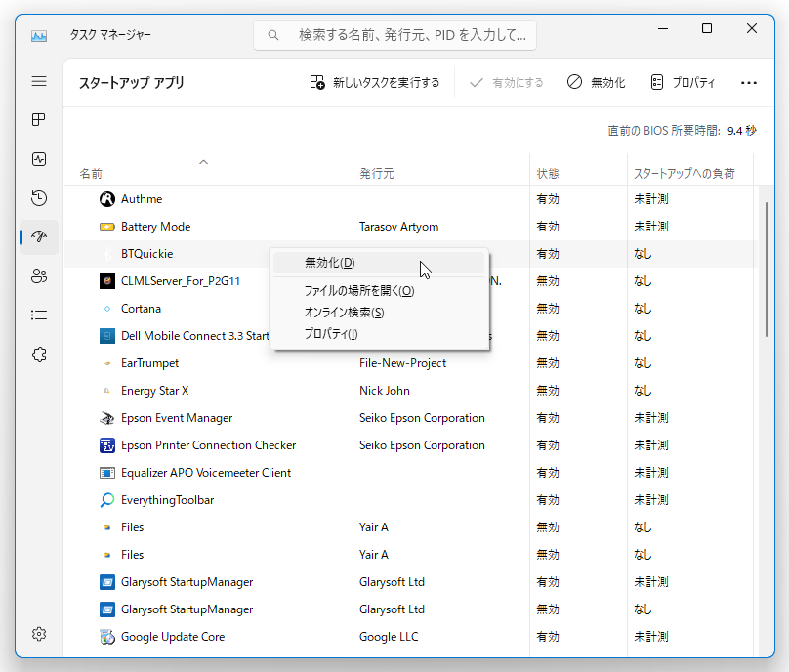This screenshot has height=672, width=789.
Task: Select the Cortana name text
Action: (x=141, y=309)
